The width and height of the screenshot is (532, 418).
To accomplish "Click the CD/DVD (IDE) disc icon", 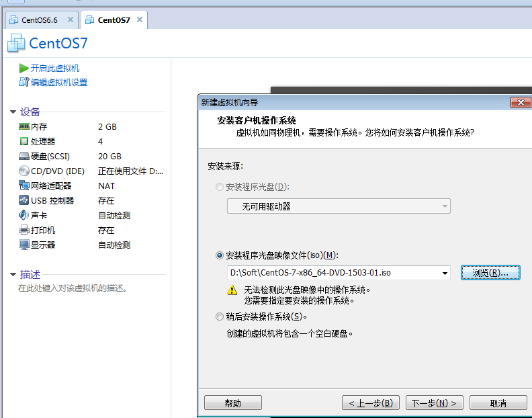I will point(24,171).
